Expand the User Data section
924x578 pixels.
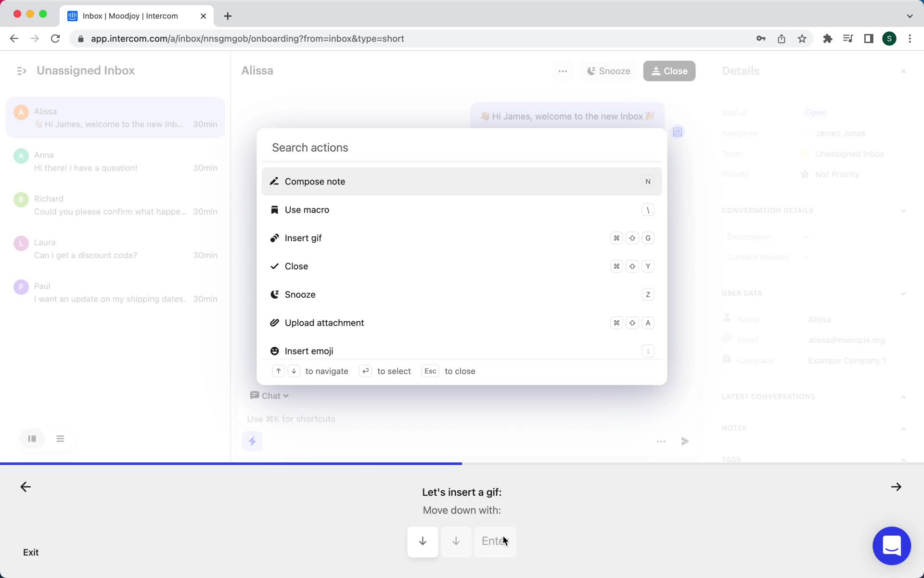tap(903, 293)
